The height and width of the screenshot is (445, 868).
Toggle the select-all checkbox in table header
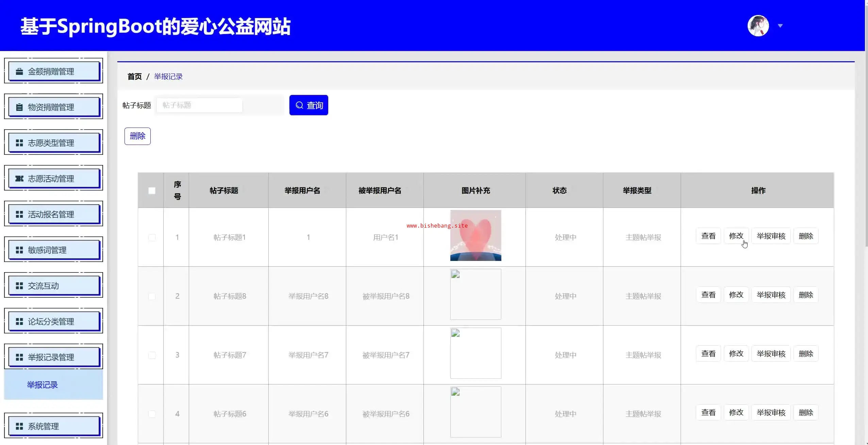tap(152, 191)
